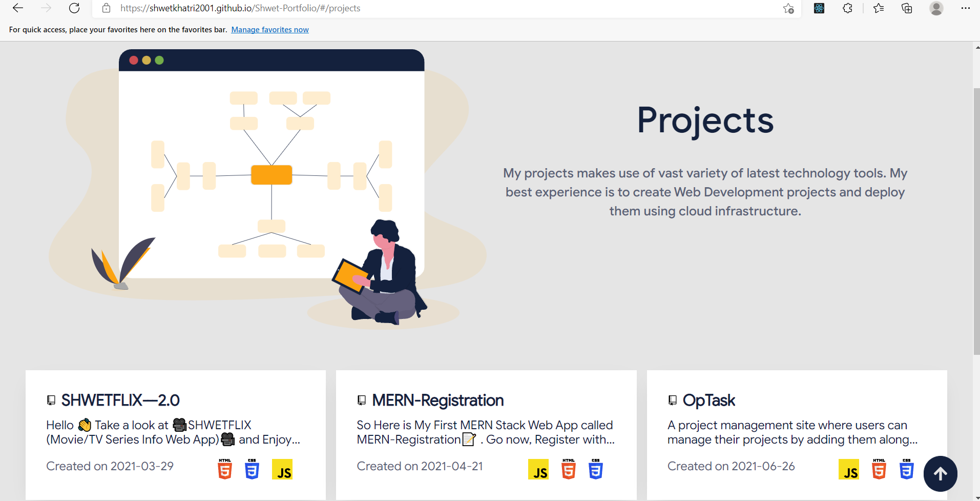This screenshot has width=980, height=501.
Task: Open the React Developer Tools extension icon
Action: click(819, 8)
